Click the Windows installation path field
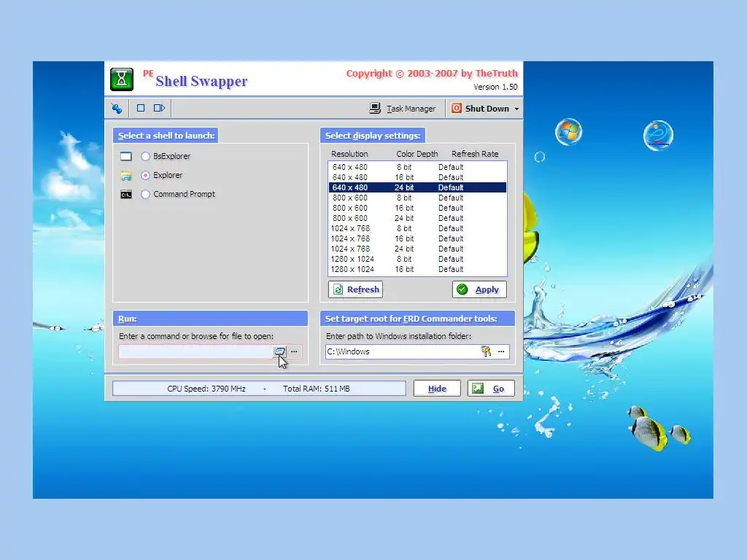747x560 pixels. coord(403,352)
